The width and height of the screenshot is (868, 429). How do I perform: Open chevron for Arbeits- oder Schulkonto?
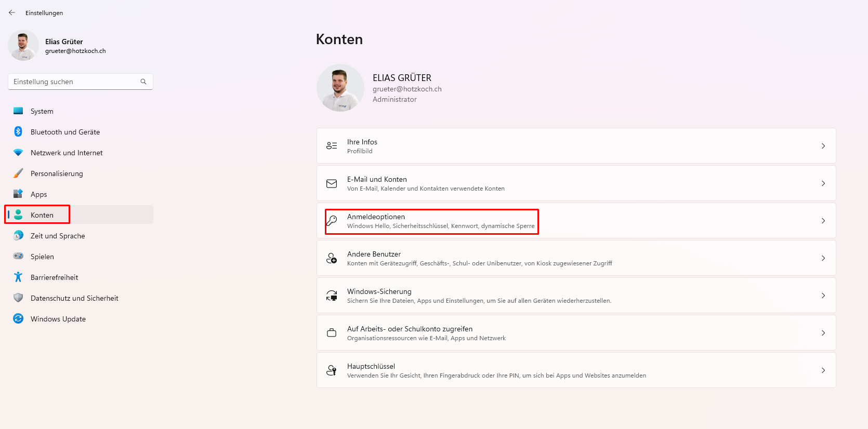click(x=823, y=333)
